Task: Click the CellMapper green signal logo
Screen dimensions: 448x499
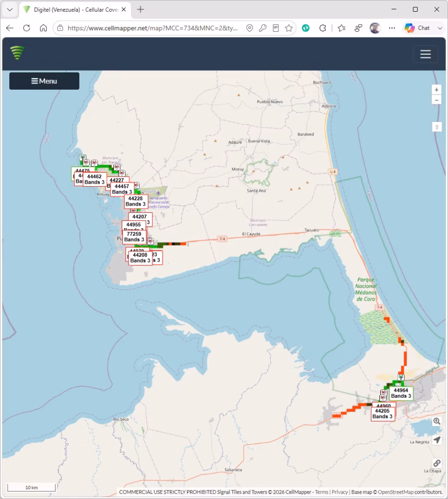Action: (17, 53)
